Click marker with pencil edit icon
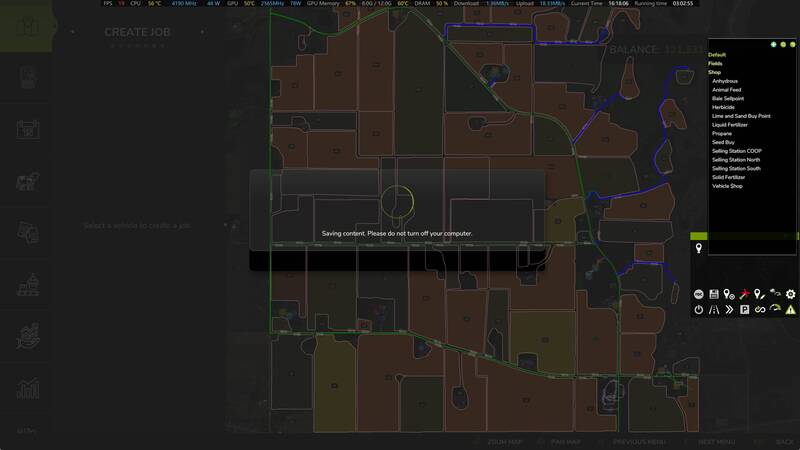Screen dimensions: 800x450 tap(760, 294)
